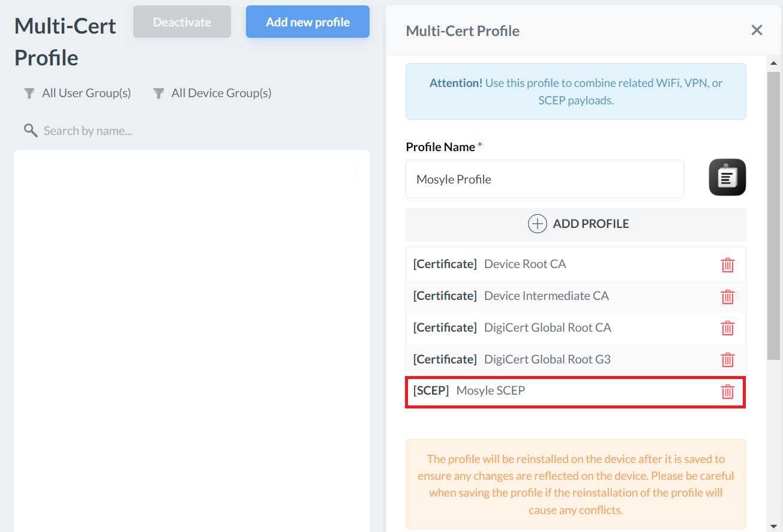783x532 pixels.
Task: Click in the Profile Name field
Action: pyautogui.click(x=544, y=179)
